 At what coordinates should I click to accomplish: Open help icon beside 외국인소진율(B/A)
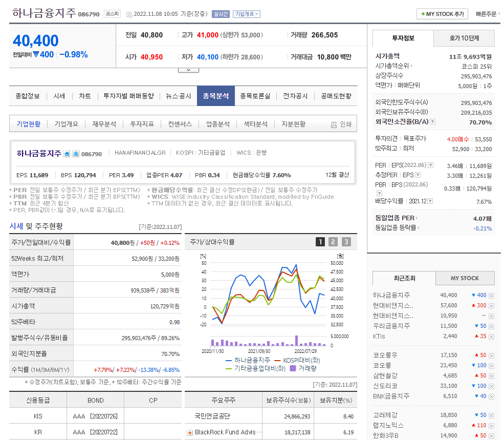coord(433,122)
